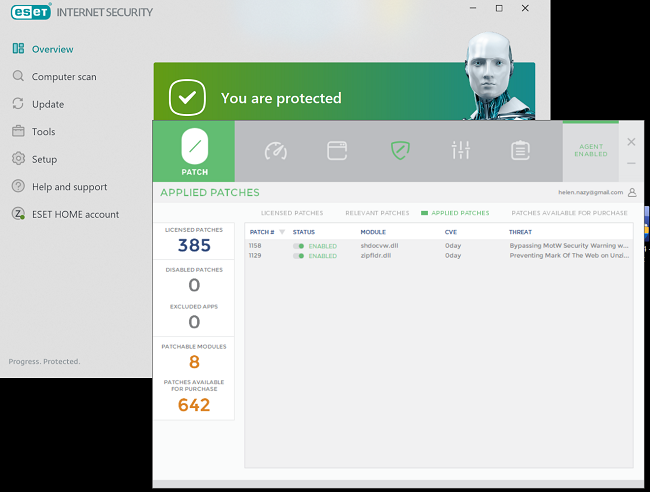Click the PATCH # sort arrow

point(282,232)
